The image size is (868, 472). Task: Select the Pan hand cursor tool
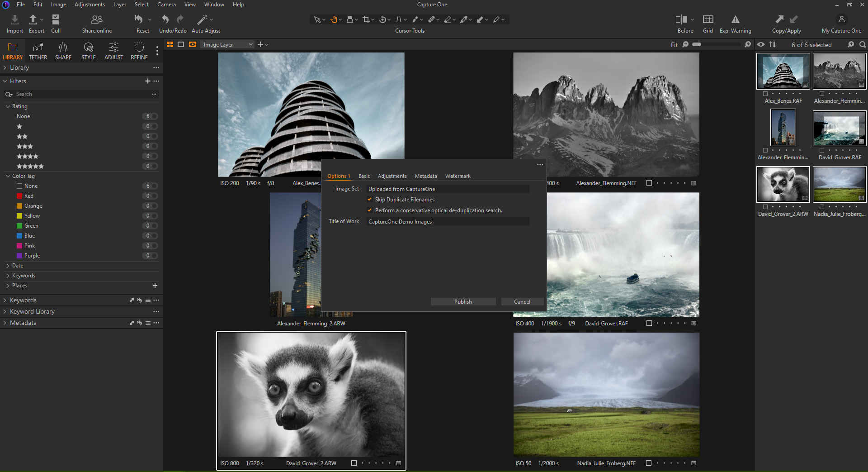tap(334, 19)
